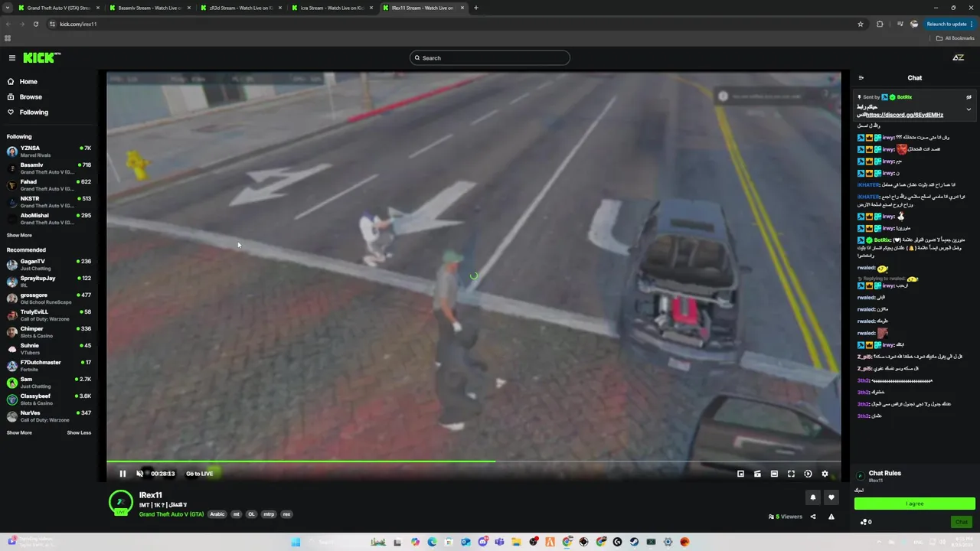Seek on the green video progress bar
Screen dimensions: 980x551
coord(473,461)
